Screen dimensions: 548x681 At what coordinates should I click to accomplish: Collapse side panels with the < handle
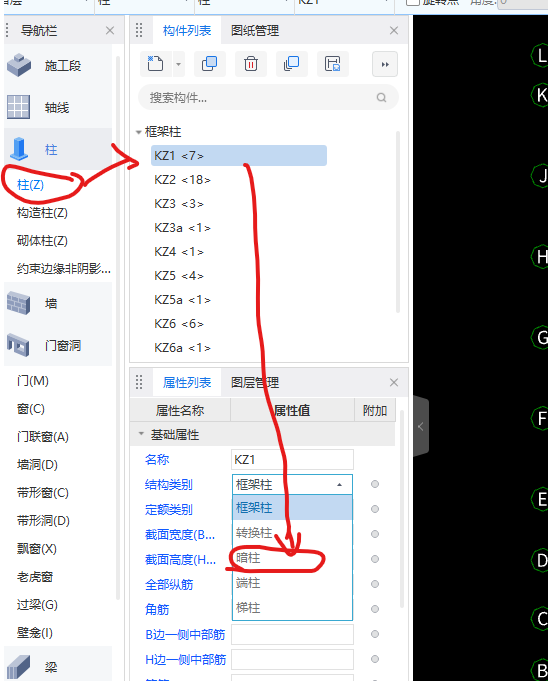(x=421, y=426)
